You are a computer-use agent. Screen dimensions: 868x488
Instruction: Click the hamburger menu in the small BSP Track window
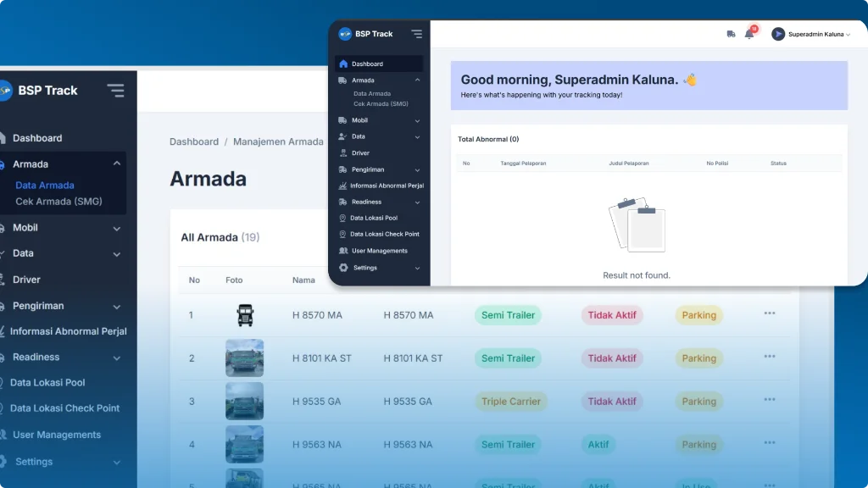pyautogui.click(x=417, y=34)
